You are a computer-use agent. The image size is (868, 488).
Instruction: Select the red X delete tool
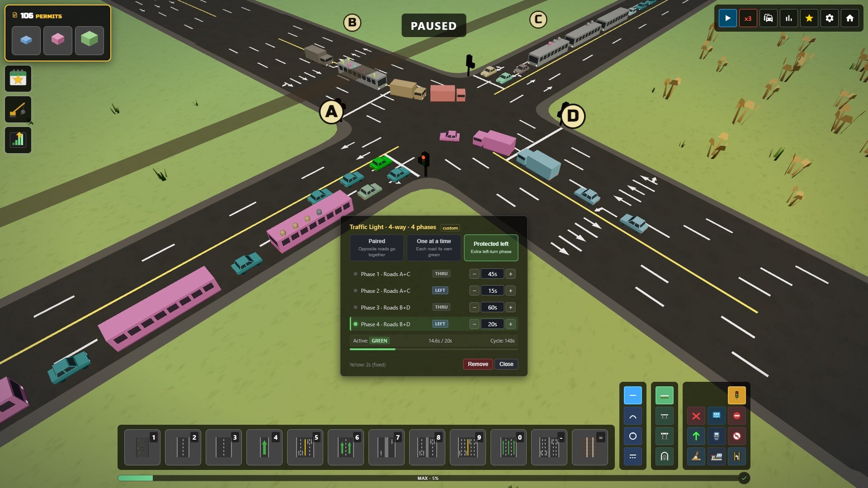click(696, 416)
